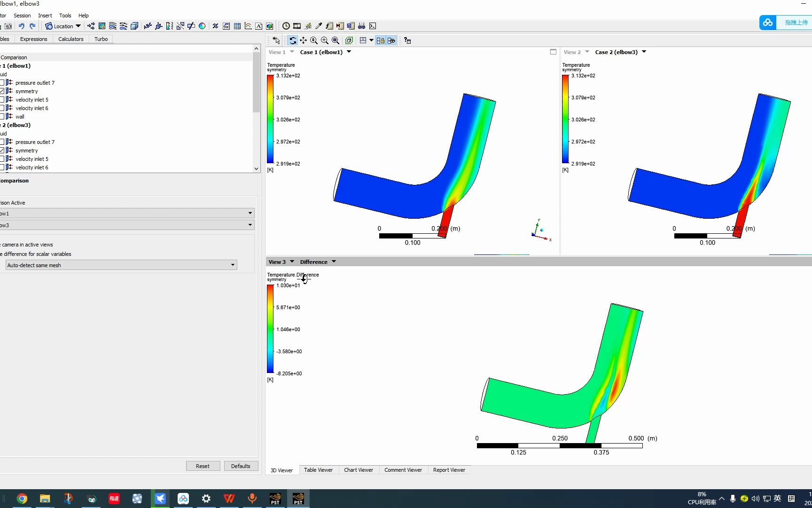812x508 pixels.
Task: Select the Rotate tool in the viewer toolbar
Action: (293, 40)
